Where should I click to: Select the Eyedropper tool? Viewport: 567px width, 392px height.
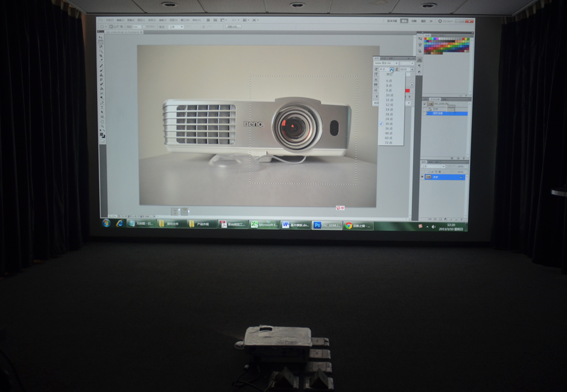point(101,61)
